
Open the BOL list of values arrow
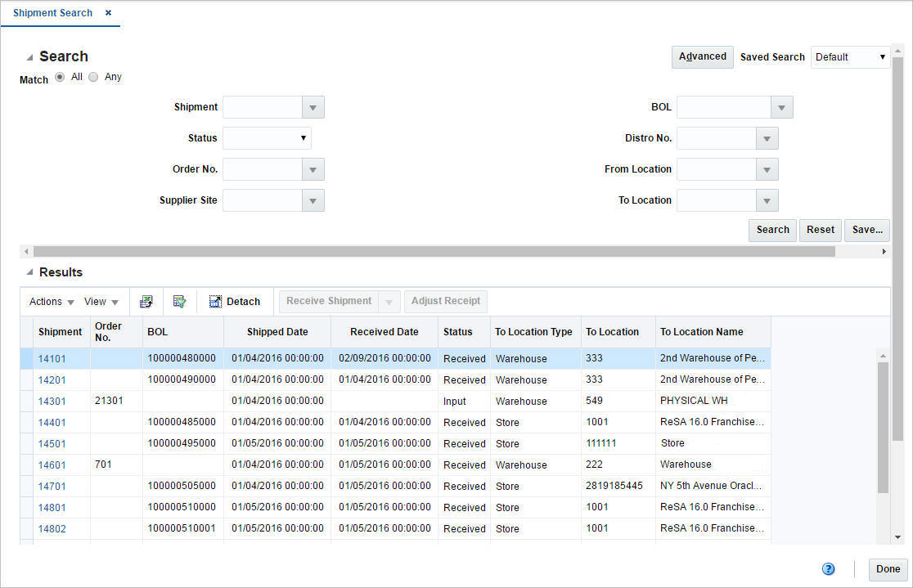tap(781, 106)
